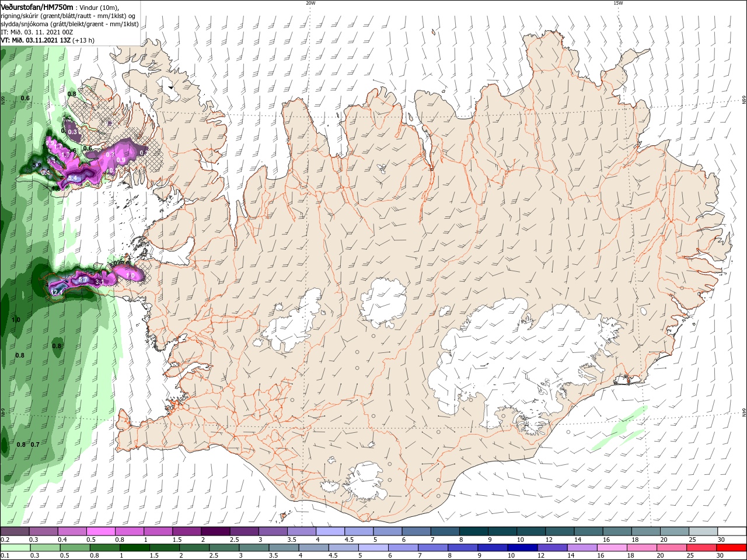Click the 25 label in snow legend row
This screenshot has height=560, width=747.
coord(692,540)
